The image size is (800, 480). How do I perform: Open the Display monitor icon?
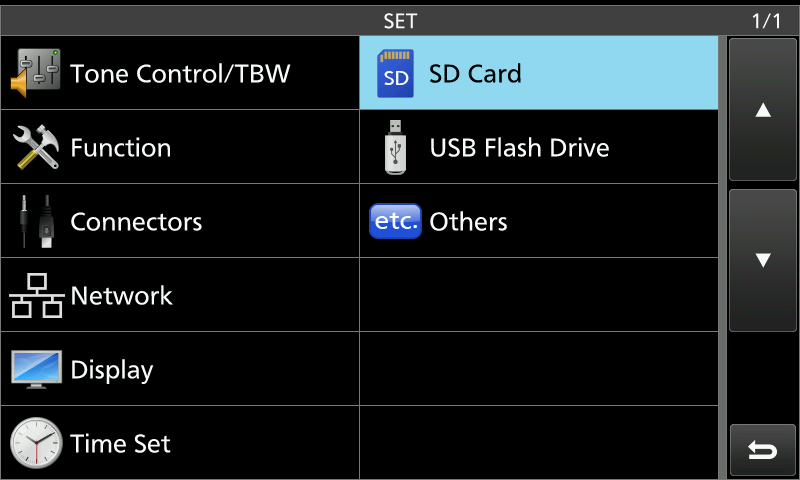click(36, 369)
